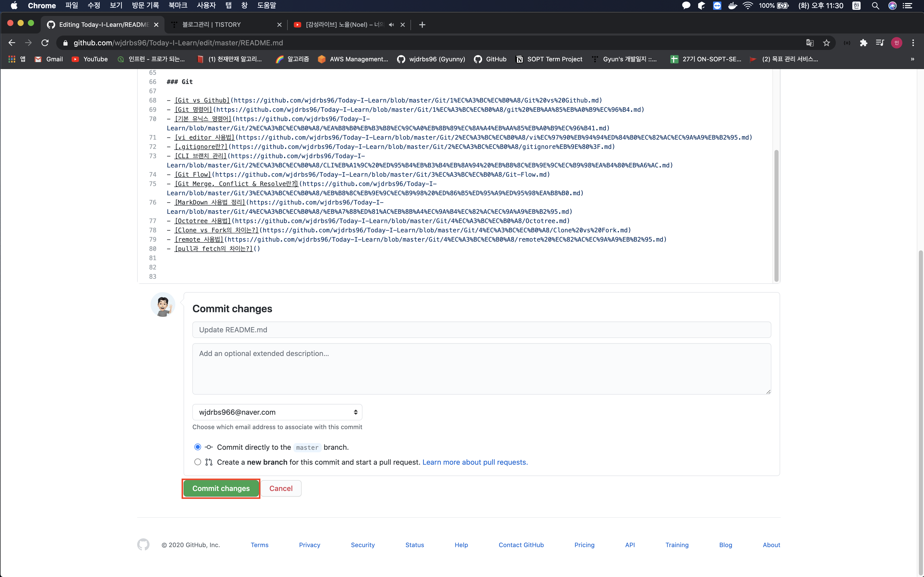Click the GitHub logo in the footer
Image resolution: width=924 pixels, height=577 pixels.
click(x=143, y=545)
